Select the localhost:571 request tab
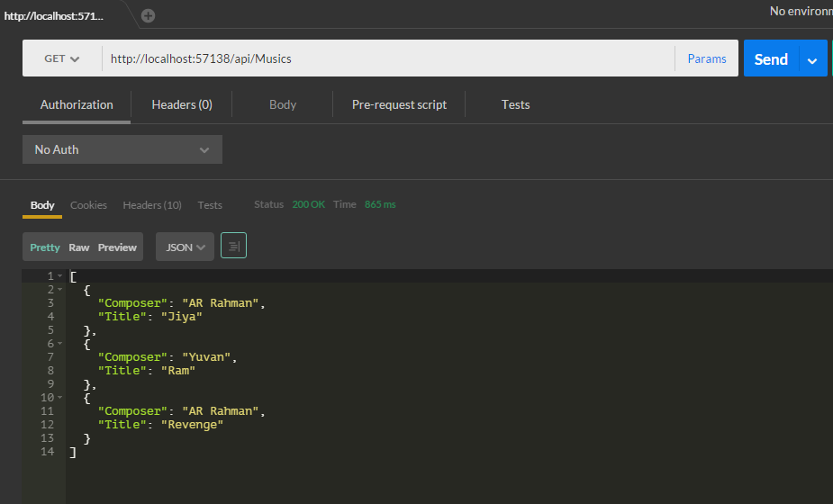 [54, 16]
